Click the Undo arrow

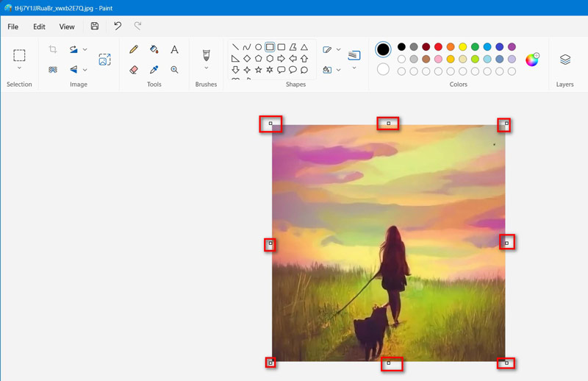point(118,26)
